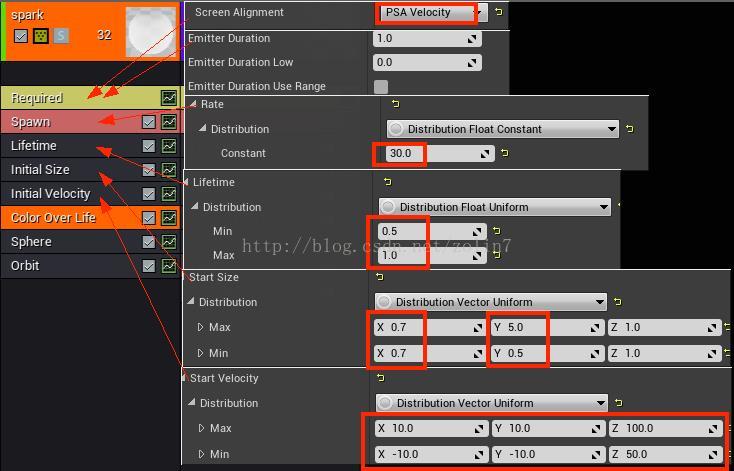The image size is (734, 471).
Task: Enable Emitter Duration Use Range checkbox
Action: tap(381, 87)
